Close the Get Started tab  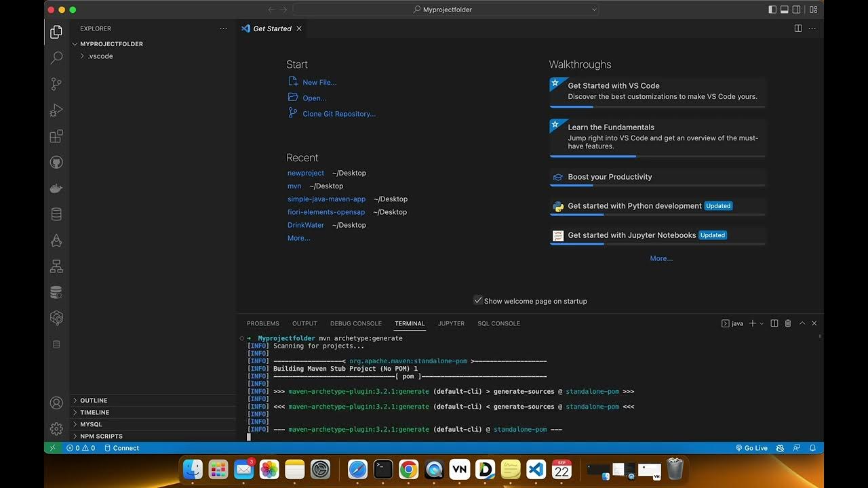pyautogui.click(x=299, y=28)
